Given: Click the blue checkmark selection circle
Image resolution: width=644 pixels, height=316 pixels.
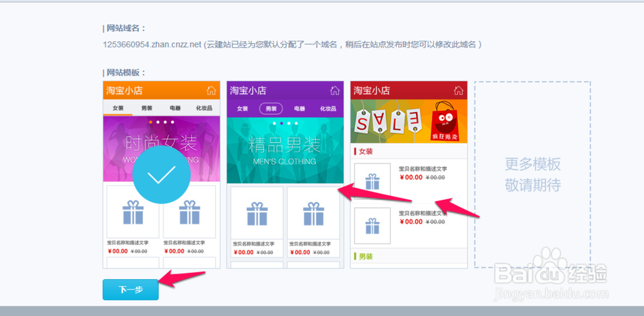Looking at the screenshot, I should tap(162, 175).
